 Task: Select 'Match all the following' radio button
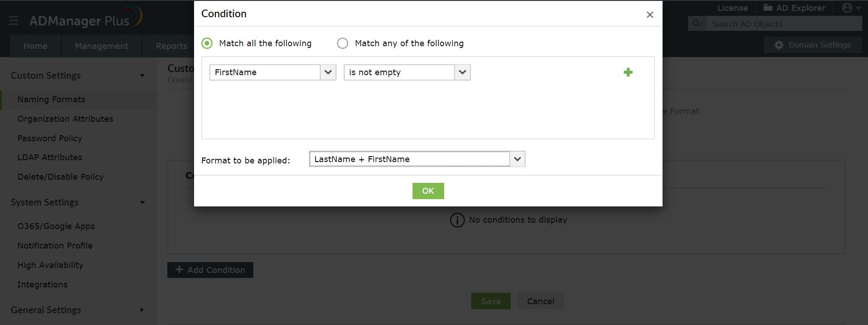pos(207,43)
